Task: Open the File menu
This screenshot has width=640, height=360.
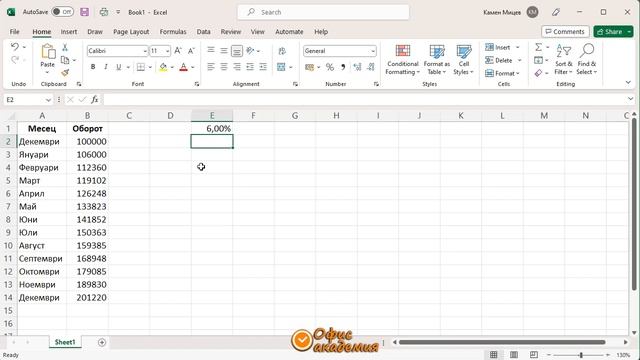Action: [x=14, y=31]
